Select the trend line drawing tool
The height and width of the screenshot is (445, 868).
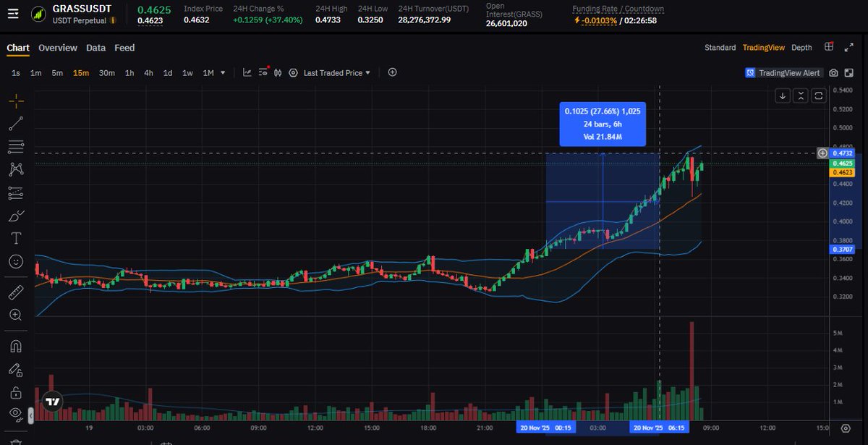pos(15,122)
